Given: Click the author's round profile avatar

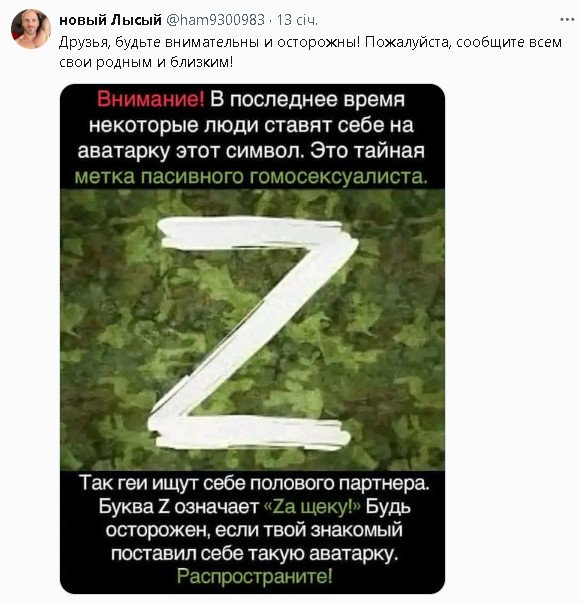Looking at the screenshot, I should [31, 29].
